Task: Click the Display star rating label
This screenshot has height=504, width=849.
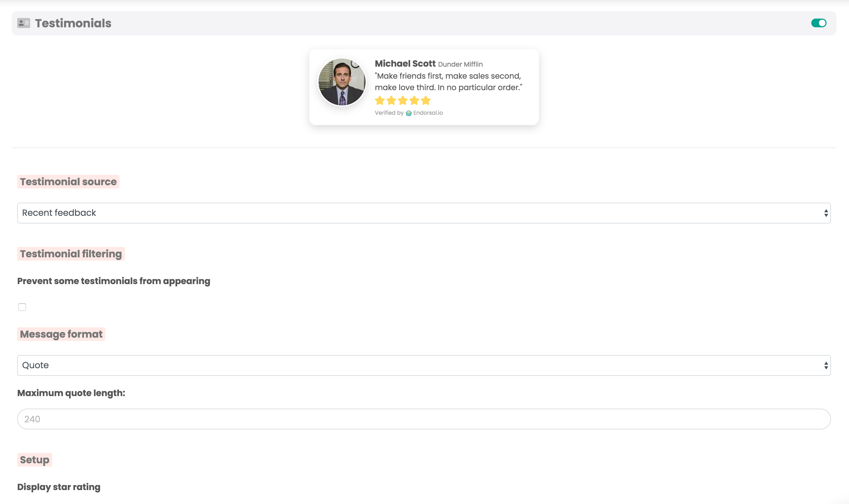Action: [59, 487]
